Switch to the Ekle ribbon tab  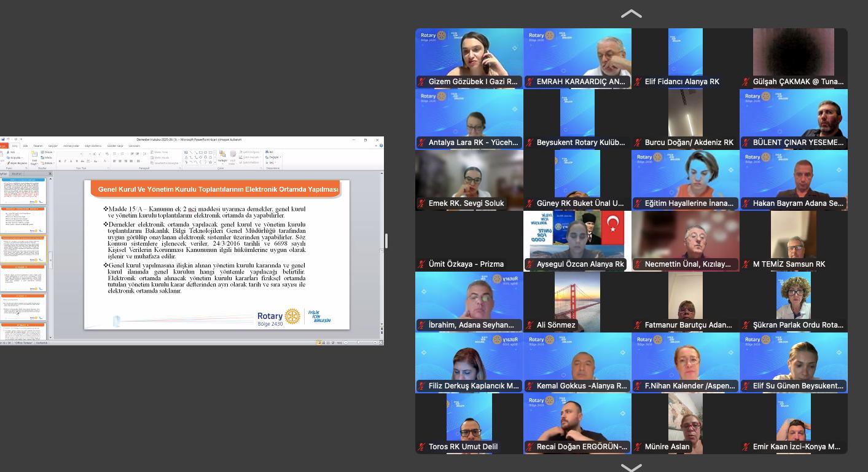(25, 146)
